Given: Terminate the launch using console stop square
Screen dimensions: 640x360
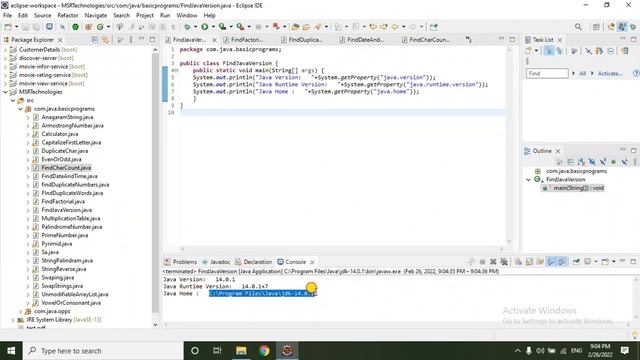Looking at the screenshot, I should 482,262.
